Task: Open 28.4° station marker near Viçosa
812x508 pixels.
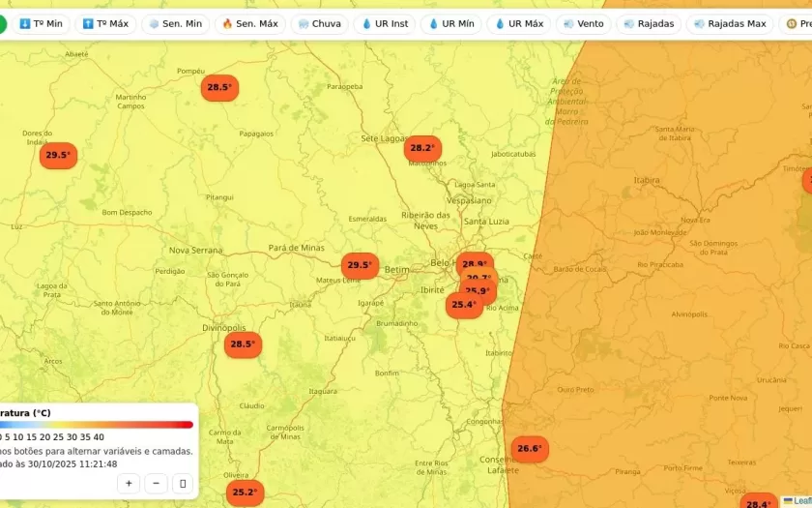Action: pos(759,501)
